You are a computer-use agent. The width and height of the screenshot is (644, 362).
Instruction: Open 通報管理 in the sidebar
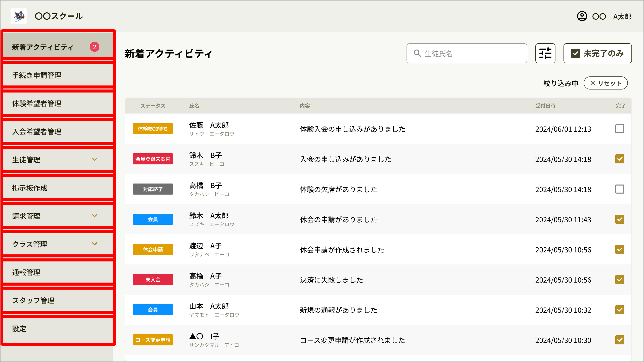[58, 272]
